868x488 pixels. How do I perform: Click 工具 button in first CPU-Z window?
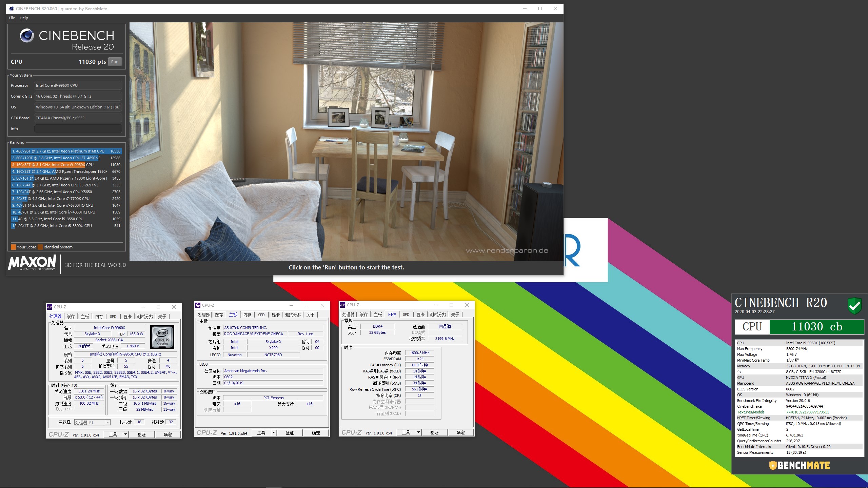click(x=113, y=434)
